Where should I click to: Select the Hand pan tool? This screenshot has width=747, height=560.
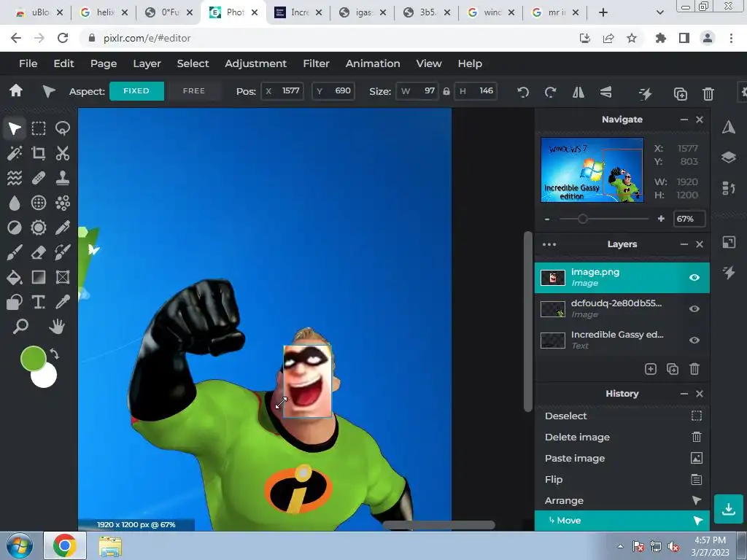point(57,327)
